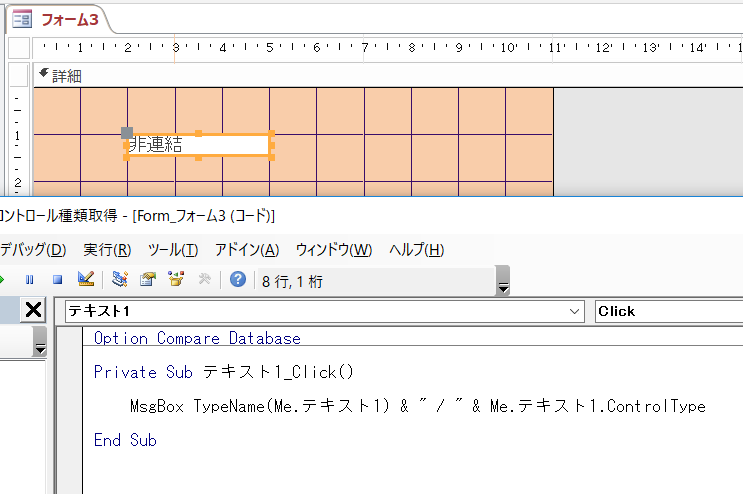Open Object Browser icon
The height and width of the screenshot is (494, 743).
pyautogui.click(x=176, y=279)
